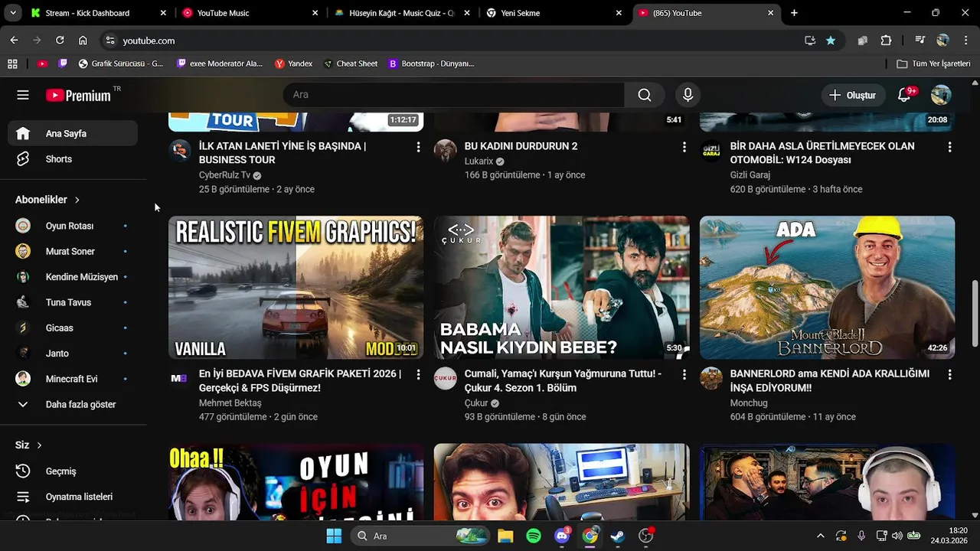The width and height of the screenshot is (980, 551).
Task: Open Shorts from the sidebar
Action: (73, 159)
